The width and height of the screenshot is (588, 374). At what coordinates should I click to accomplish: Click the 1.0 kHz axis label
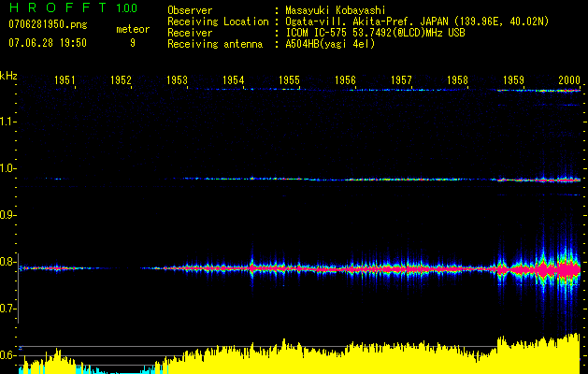[x=7, y=168]
